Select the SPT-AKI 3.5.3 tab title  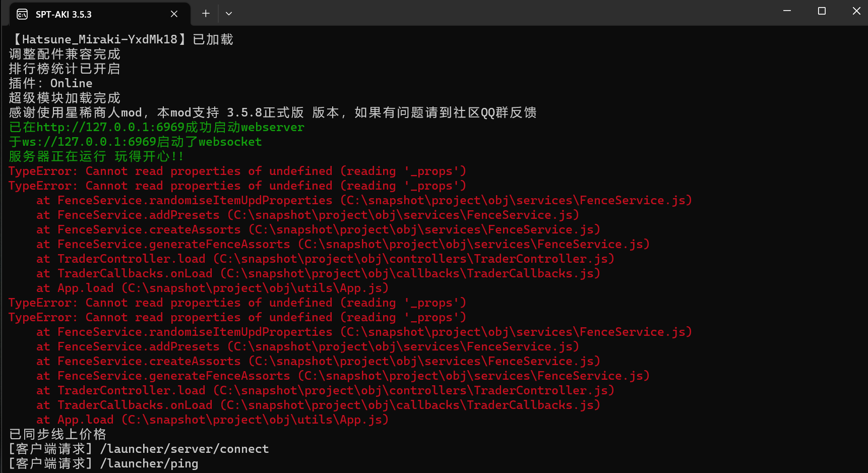click(x=64, y=15)
